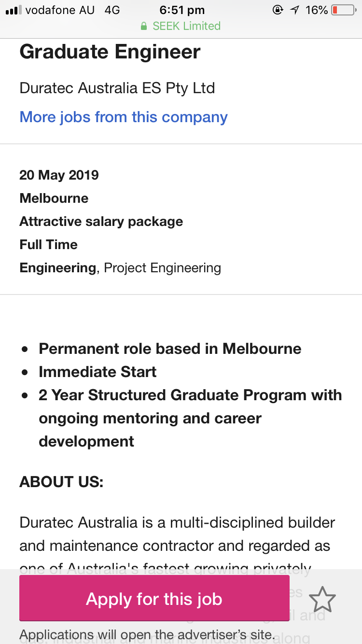
Task: Select the Project Engineering sub-classification
Action: 163,268
